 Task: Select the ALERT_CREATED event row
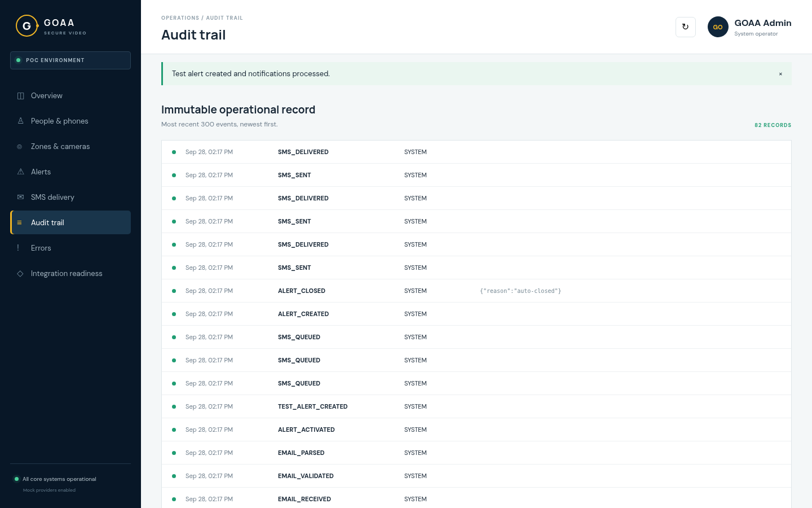tap(476, 314)
